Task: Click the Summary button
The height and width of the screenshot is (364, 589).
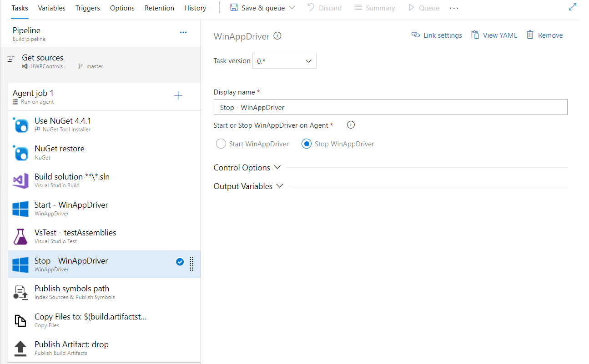Action: (x=374, y=8)
